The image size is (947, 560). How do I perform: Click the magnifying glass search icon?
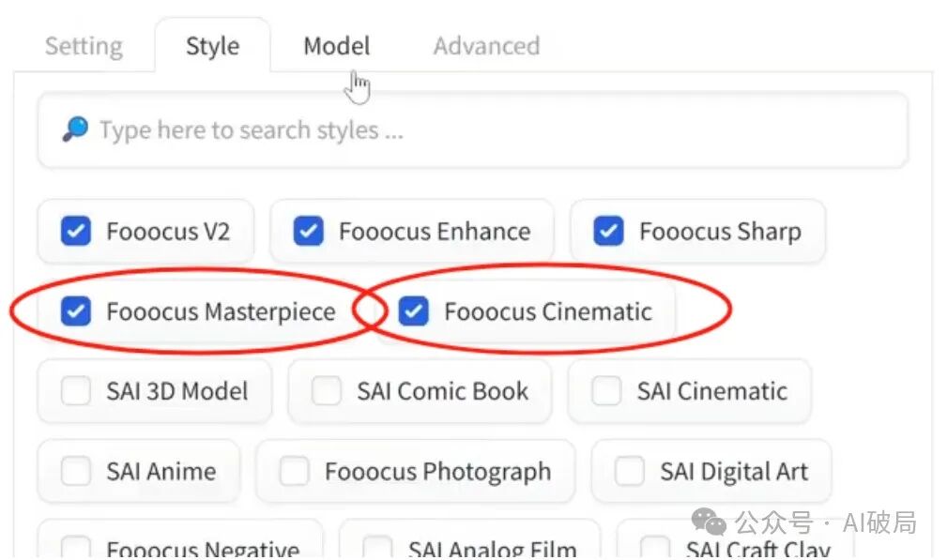75,130
